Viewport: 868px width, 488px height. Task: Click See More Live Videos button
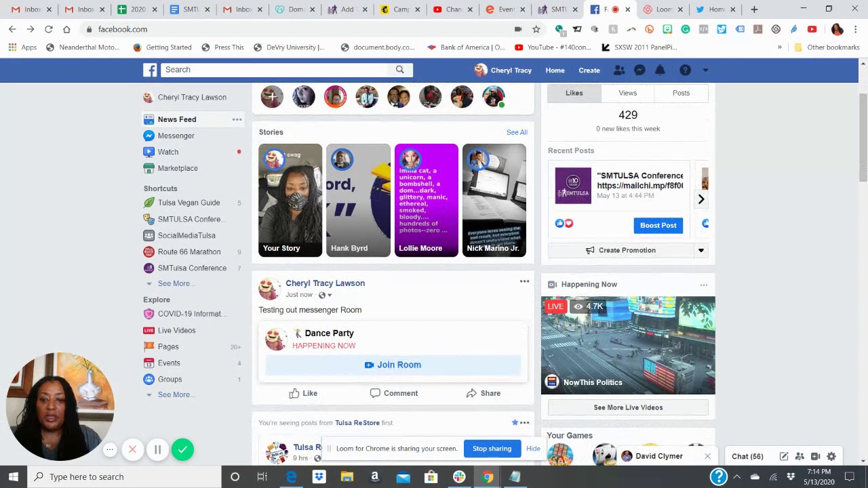click(x=628, y=407)
